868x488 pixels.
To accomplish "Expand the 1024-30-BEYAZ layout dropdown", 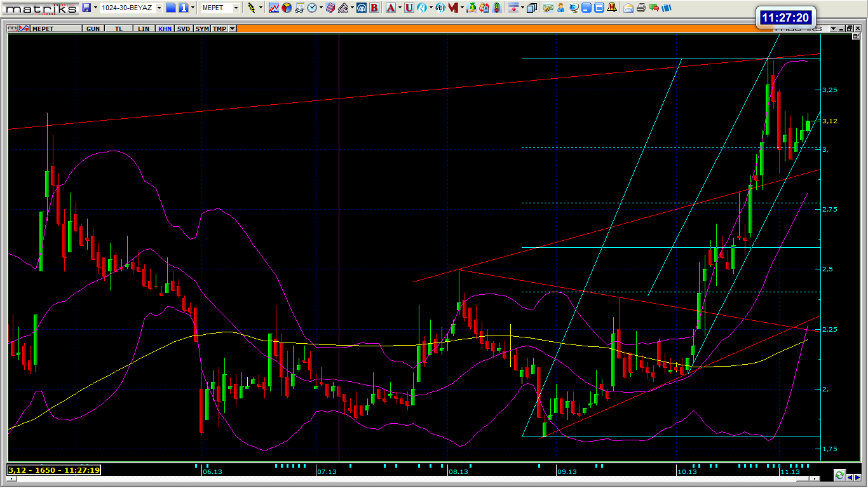I will click(x=159, y=8).
